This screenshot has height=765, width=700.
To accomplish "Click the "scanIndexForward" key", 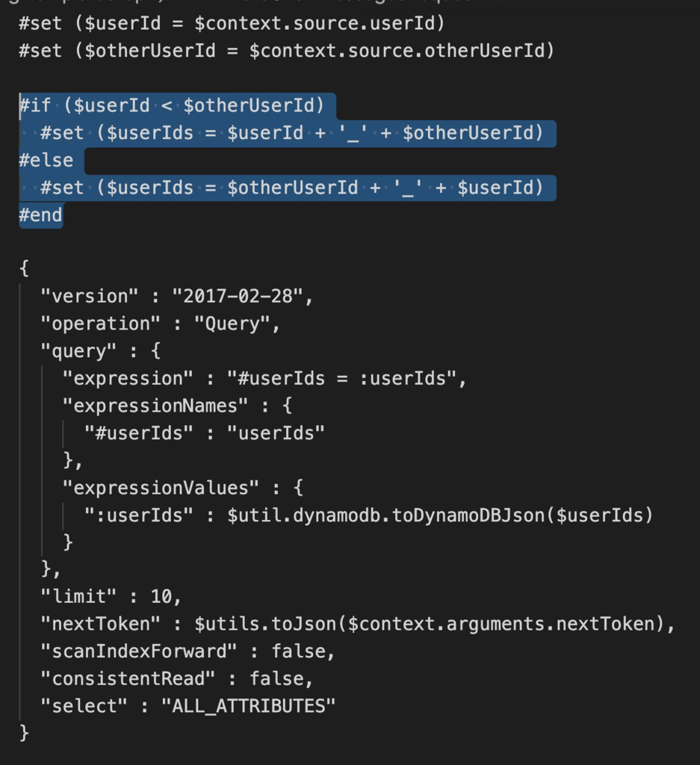I will click(139, 651).
